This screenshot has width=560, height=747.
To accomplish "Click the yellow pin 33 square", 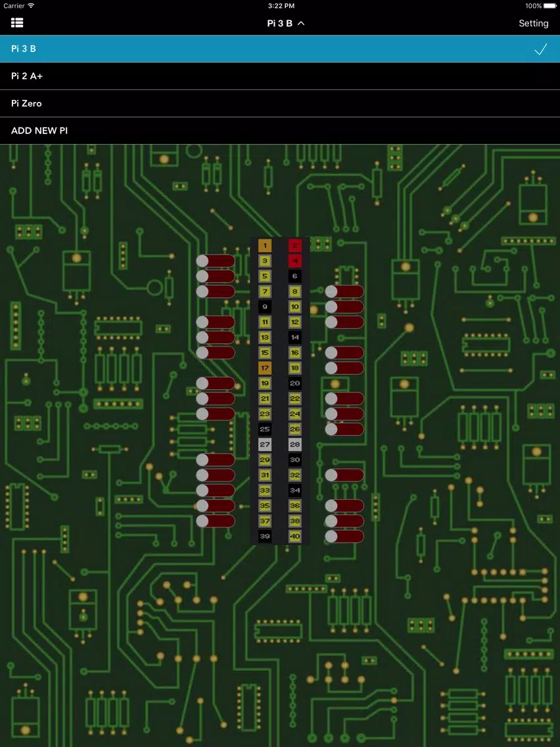I will click(x=265, y=491).
